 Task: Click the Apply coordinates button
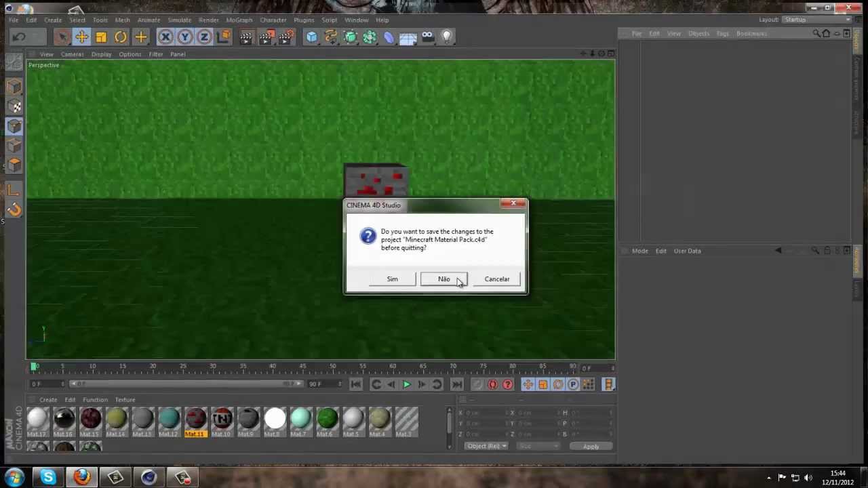click(x=591, y=447)
